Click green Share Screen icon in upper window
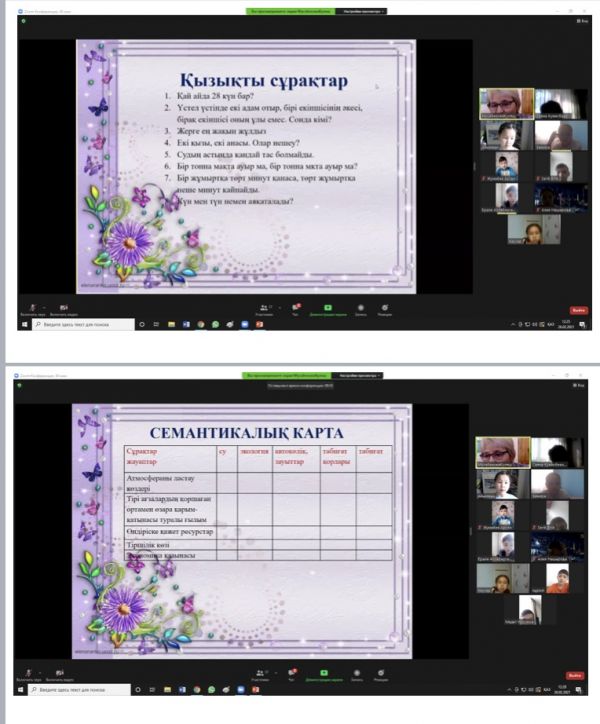The image size is (600, 724). 327,308
